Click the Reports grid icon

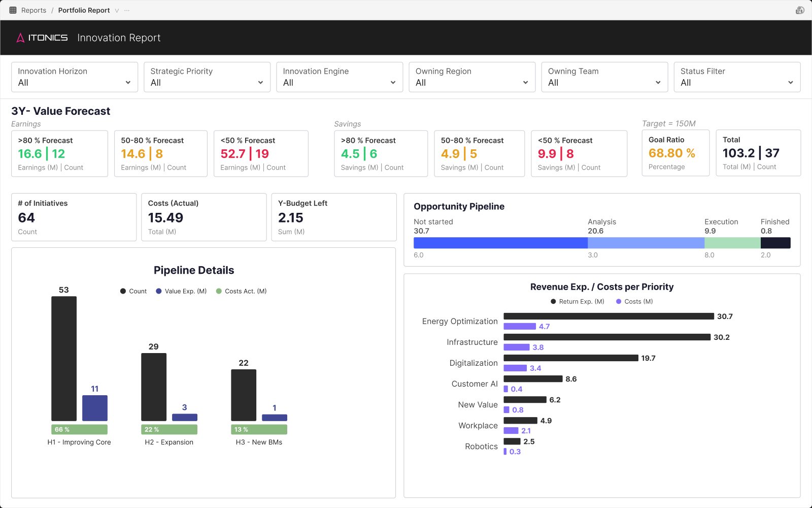click(x=13, y=10)
